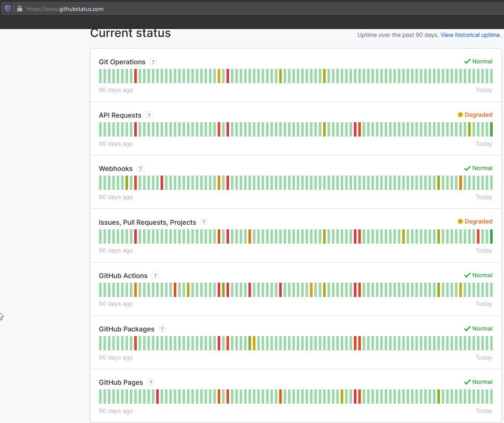Click today's uptime bar for Webhooks
504x423 pixels.
click(491, 183)
